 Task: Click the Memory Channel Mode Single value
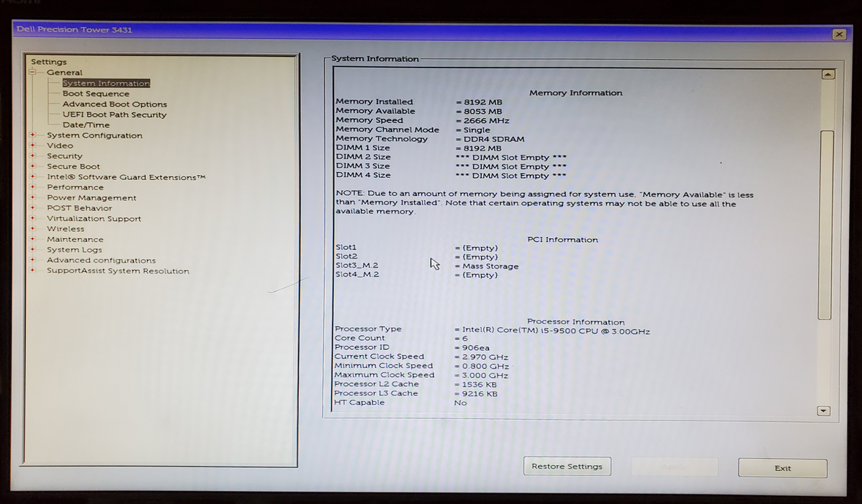point(473,130)
